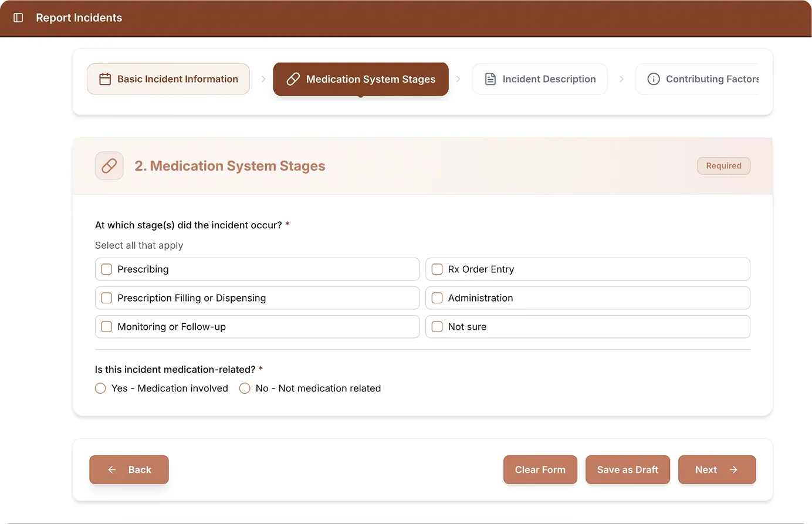
Task: Proceed with the Next button
Action: click(x=717, y=470)
